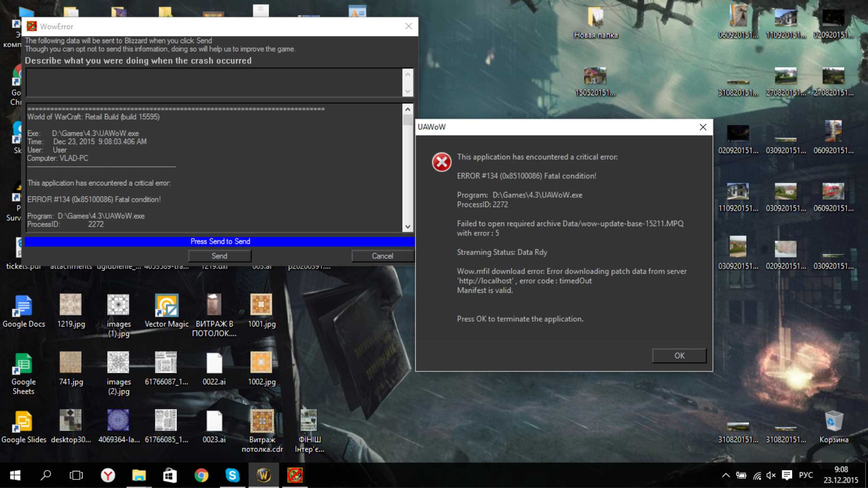This screenshot has width=868, height=488.
Task: Open the Google Sheets desktop shortcut
Action: 24,373
